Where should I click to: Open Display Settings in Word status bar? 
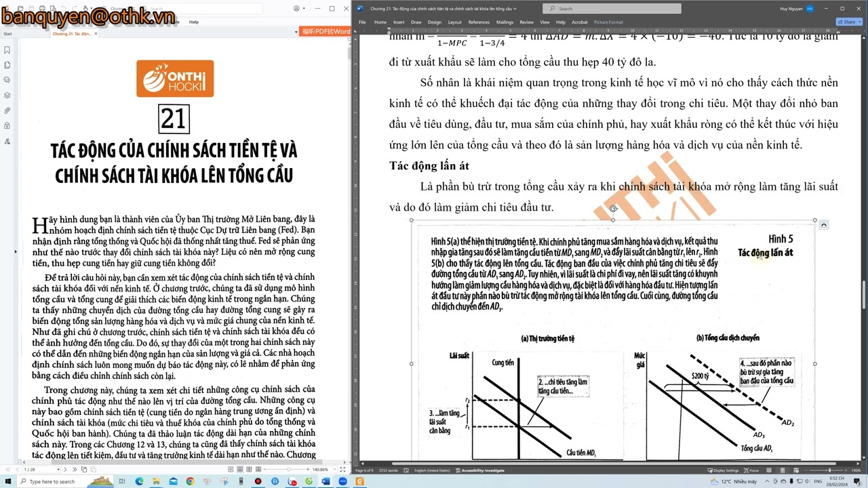point(723,470)
